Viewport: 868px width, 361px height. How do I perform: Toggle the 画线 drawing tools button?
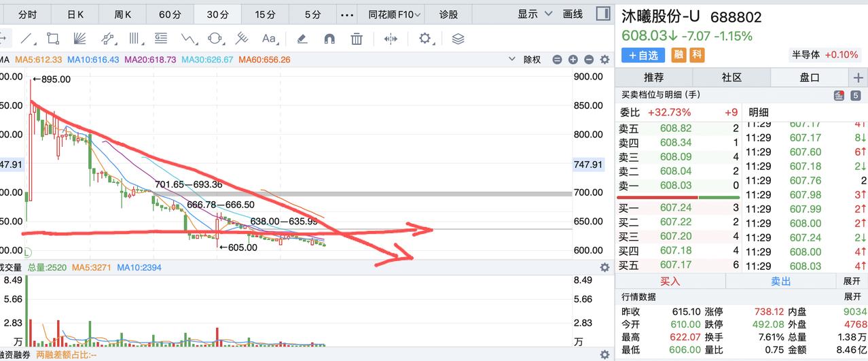573,14
